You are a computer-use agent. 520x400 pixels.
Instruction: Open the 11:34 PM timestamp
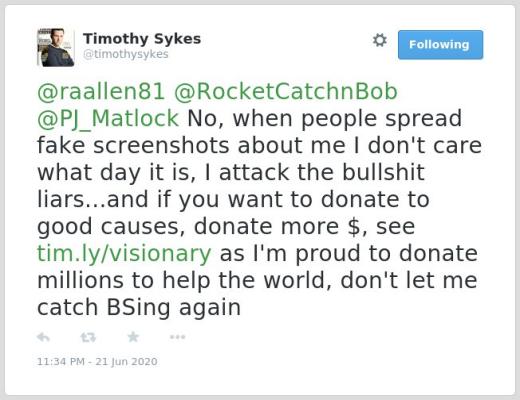pos(61,362)
